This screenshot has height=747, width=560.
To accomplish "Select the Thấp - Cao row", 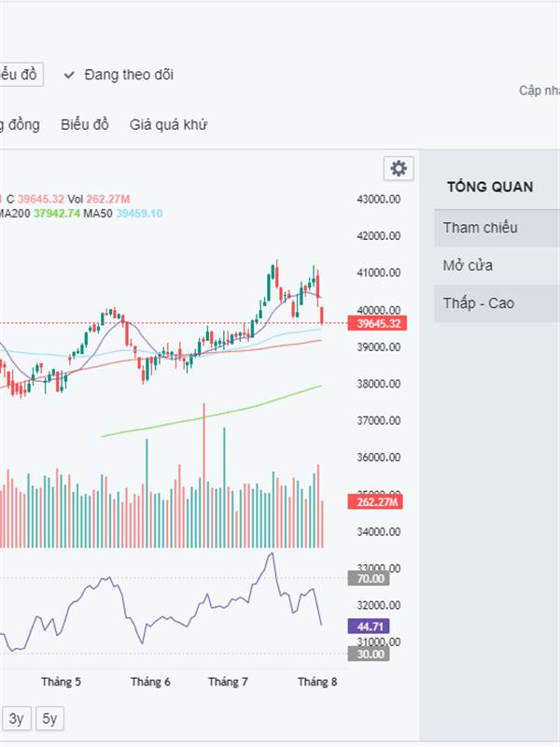I will [x=497, y=303].
